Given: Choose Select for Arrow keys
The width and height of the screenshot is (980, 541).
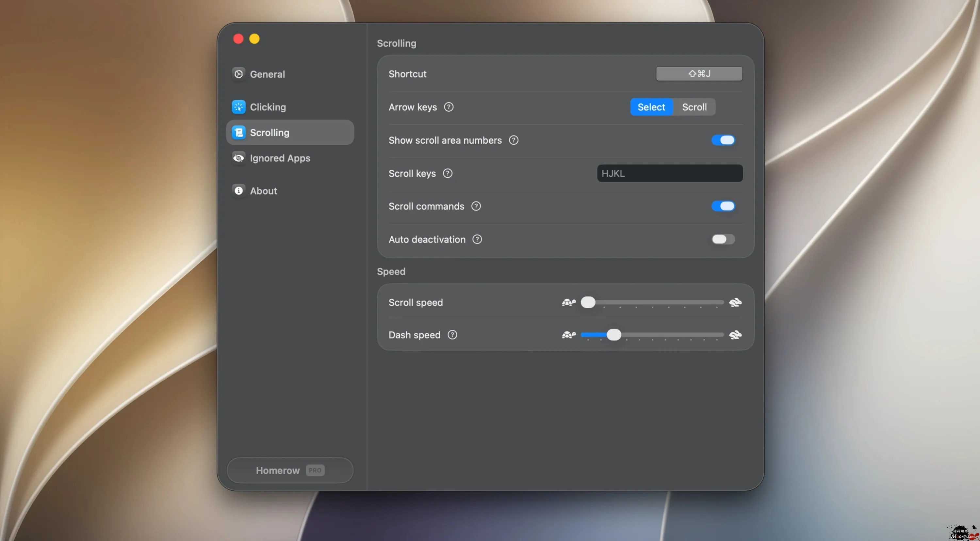Looking at the screenshot, I should (651, 107).
